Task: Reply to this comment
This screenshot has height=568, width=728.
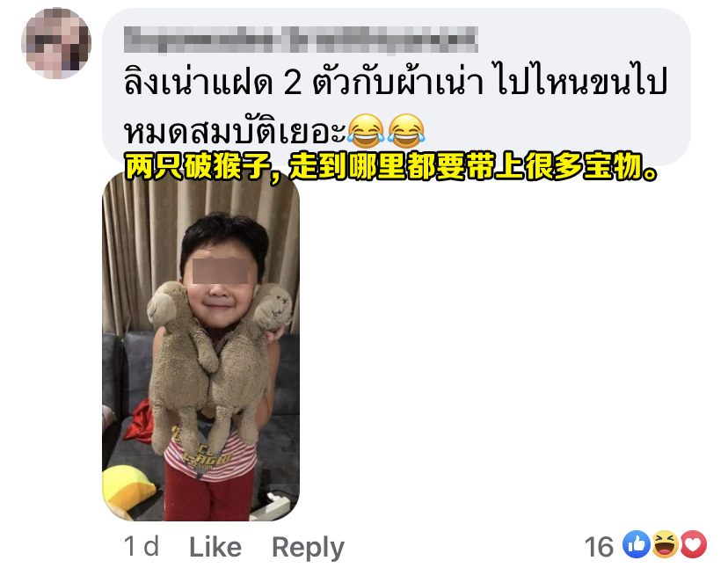Action: coord(308,548)
